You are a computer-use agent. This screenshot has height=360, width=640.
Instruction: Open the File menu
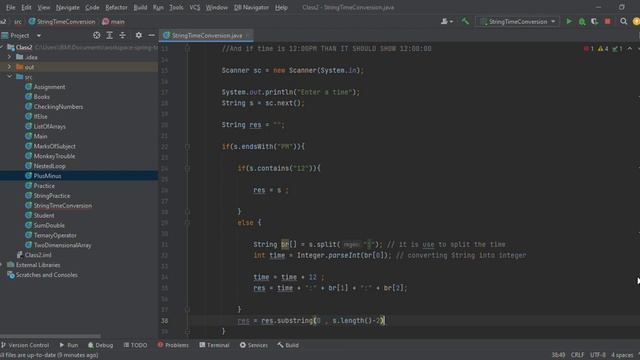[10, 7]
